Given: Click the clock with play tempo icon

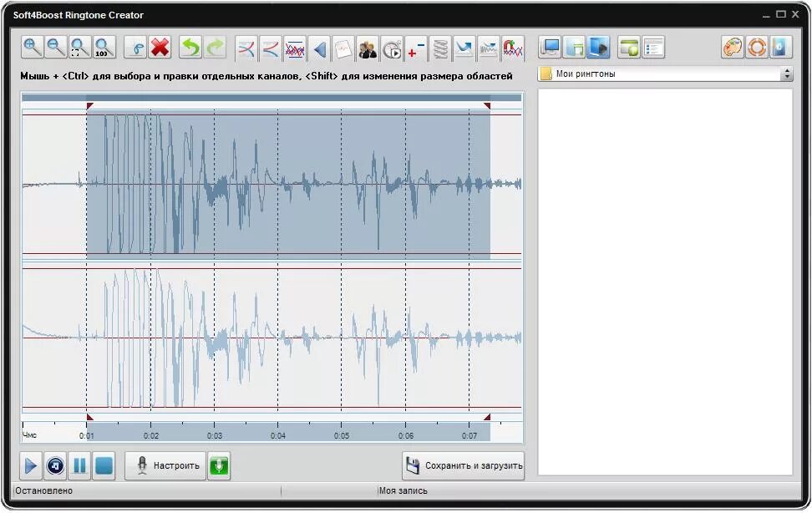Looking at the screenshot, I should point(393,48).
